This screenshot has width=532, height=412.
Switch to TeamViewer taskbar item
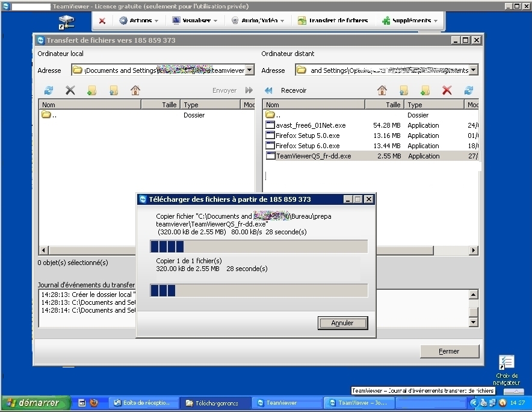tap(286, 403)
